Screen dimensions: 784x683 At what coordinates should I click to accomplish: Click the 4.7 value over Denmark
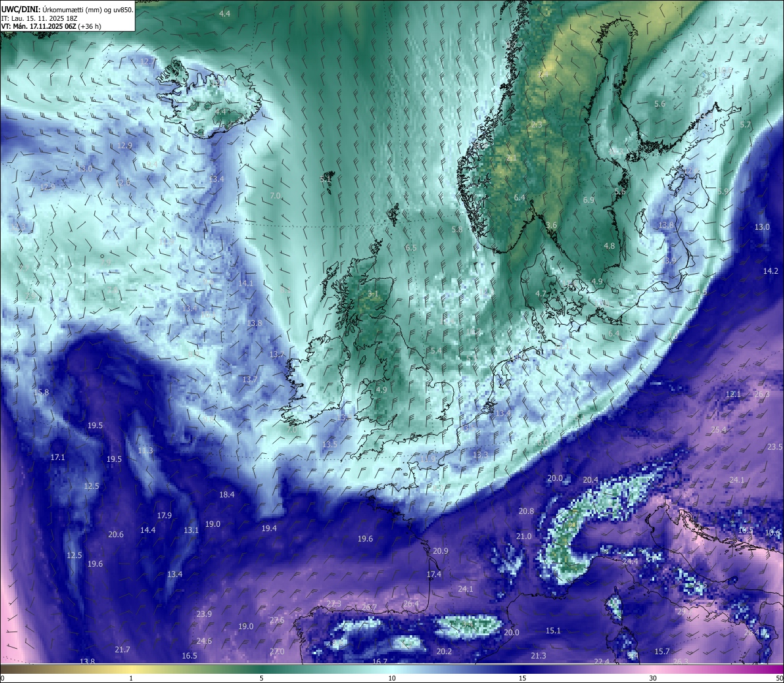coord(541,294)
